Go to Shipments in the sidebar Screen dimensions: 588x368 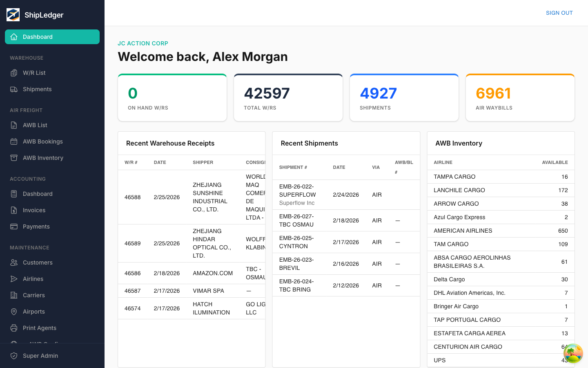[x=52, y=89]
